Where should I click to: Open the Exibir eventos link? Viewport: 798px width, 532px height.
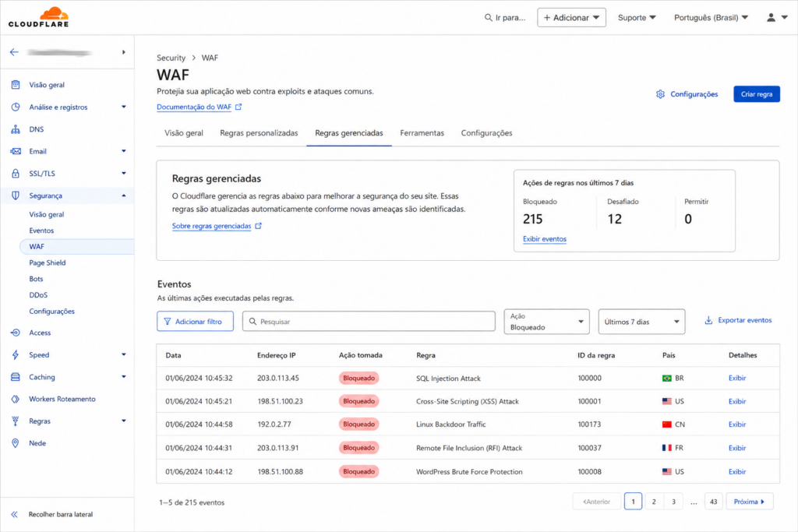pos(545,239)
